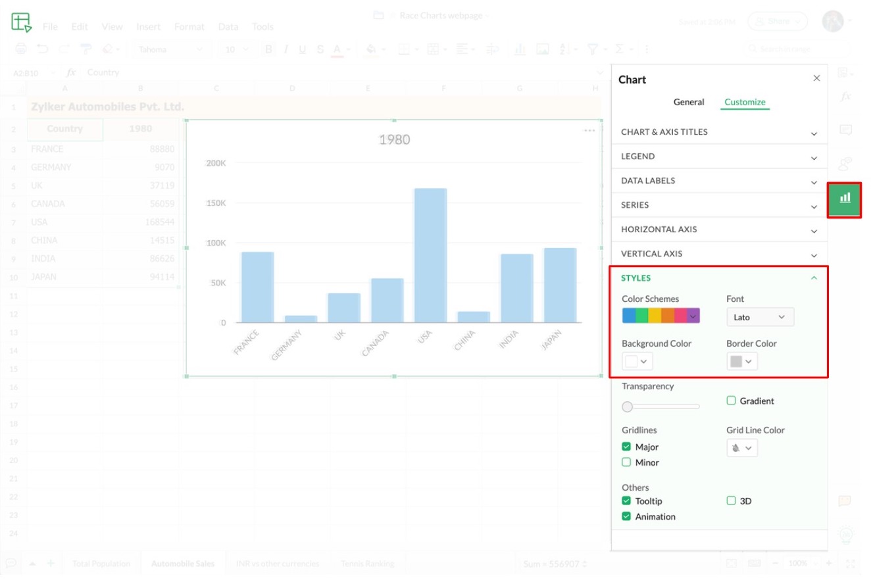This screenshot has height=588, width=871.
Task: Open the Background Color swatch
Action: click(637, 361)
